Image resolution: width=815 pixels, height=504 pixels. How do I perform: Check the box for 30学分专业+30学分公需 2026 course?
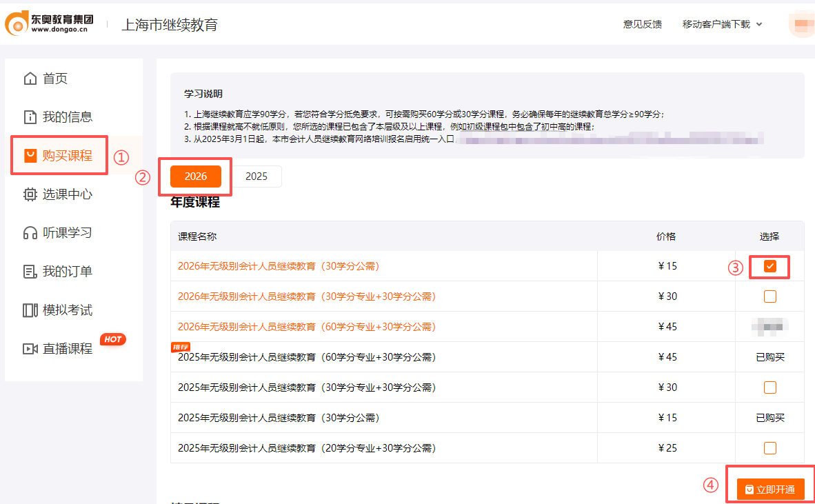coord(769,296)
